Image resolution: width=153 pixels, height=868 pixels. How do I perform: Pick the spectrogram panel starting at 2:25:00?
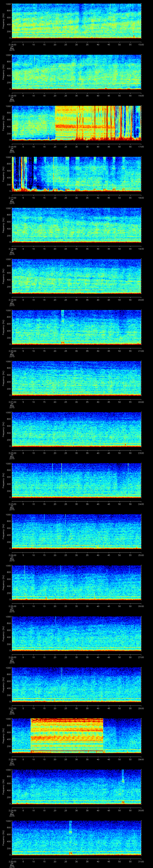pos(77,583)
